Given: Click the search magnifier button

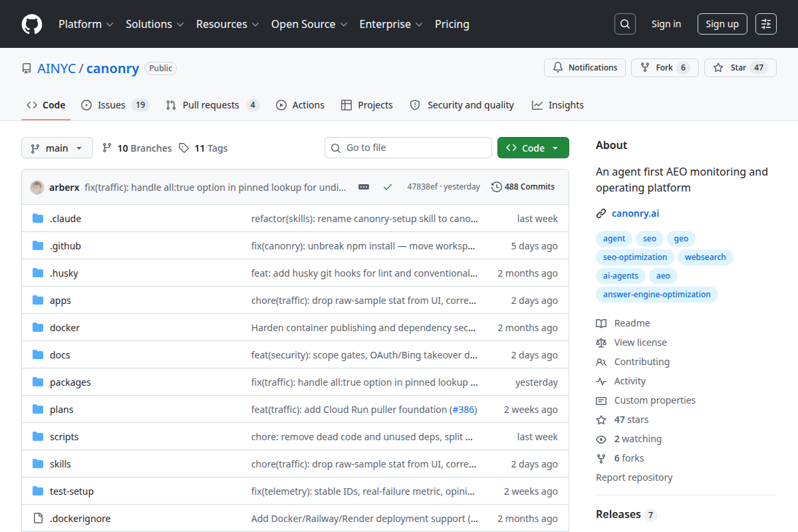Looking at the screenshot, I should (x=624, y=24).
